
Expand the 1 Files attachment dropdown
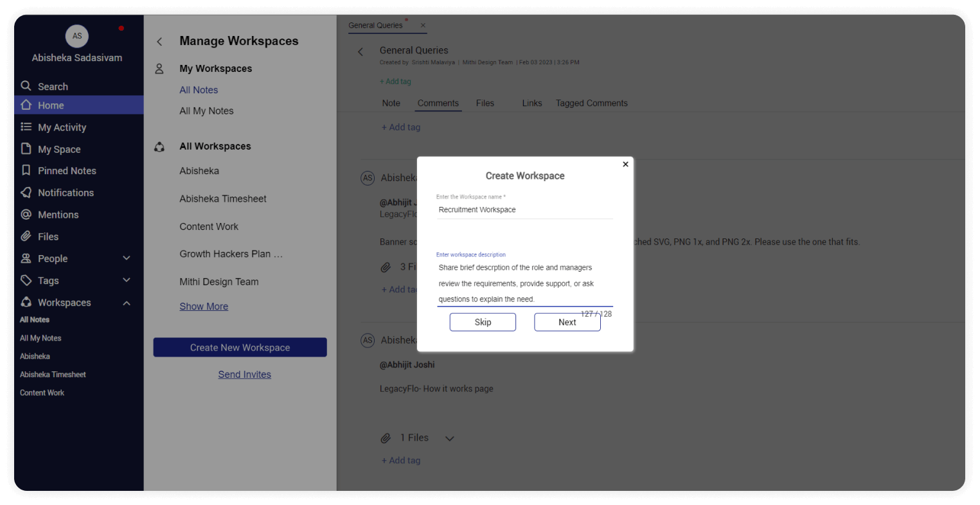click(450, 438)
